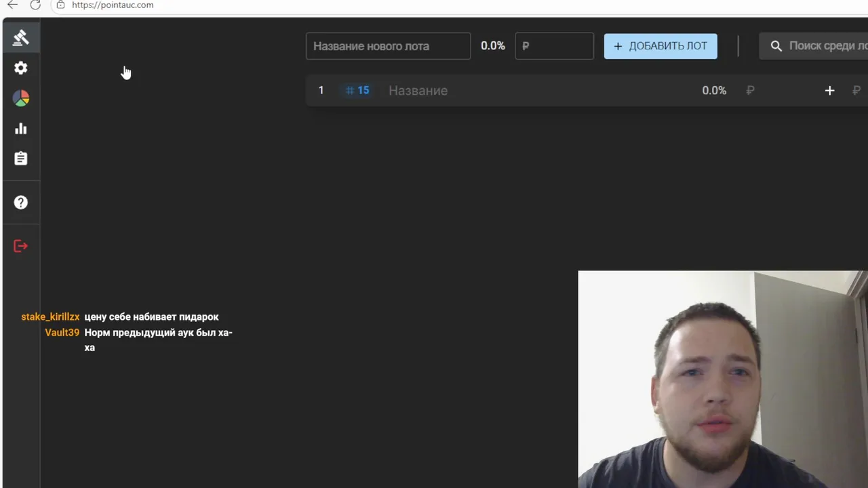Go back with browser back arrow
Viewport: 868px width, 488px height.
[x=12, y=5]
